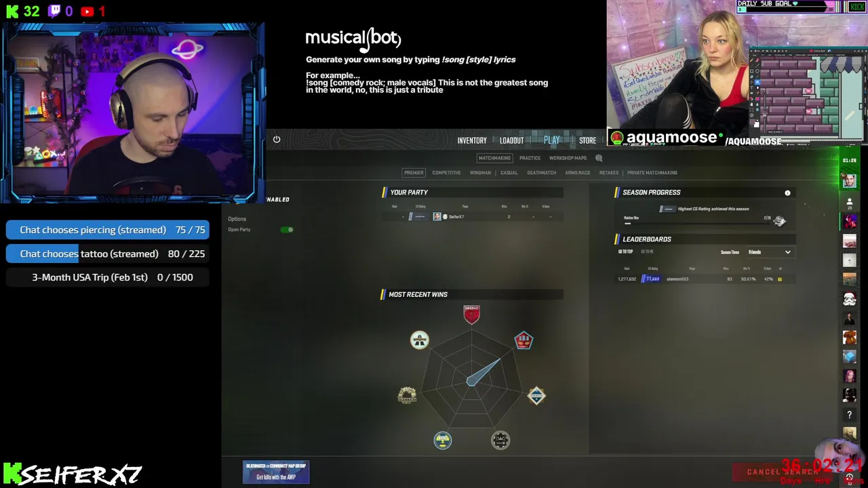Screen dimensions: 868x488
Task: Select Wingman game mode
Action: (x=480, y=173)
